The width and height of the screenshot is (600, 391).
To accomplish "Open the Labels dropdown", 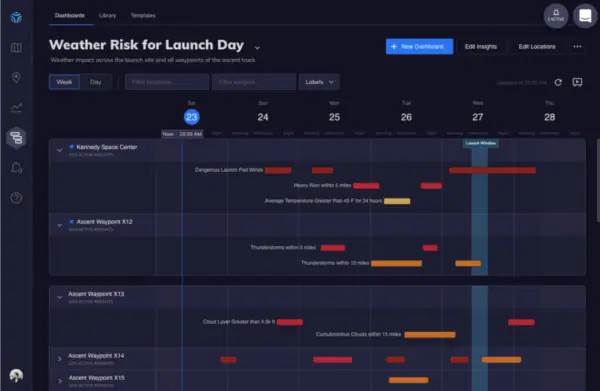I will (x=319, y=82).
